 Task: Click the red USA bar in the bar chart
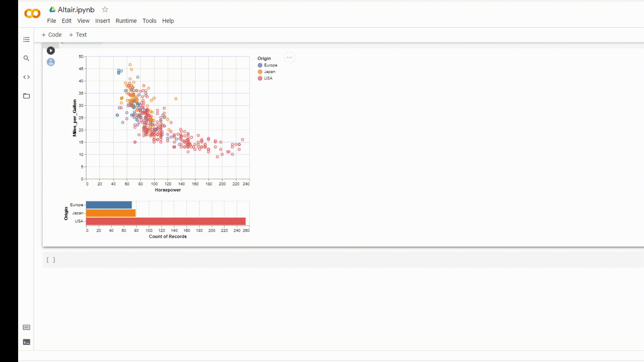pos(166,221)
